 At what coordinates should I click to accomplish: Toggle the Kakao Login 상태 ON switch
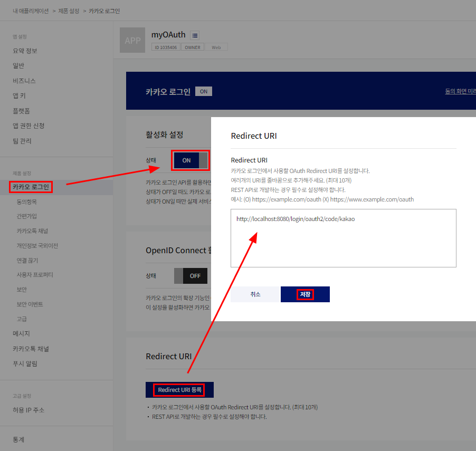191,160
